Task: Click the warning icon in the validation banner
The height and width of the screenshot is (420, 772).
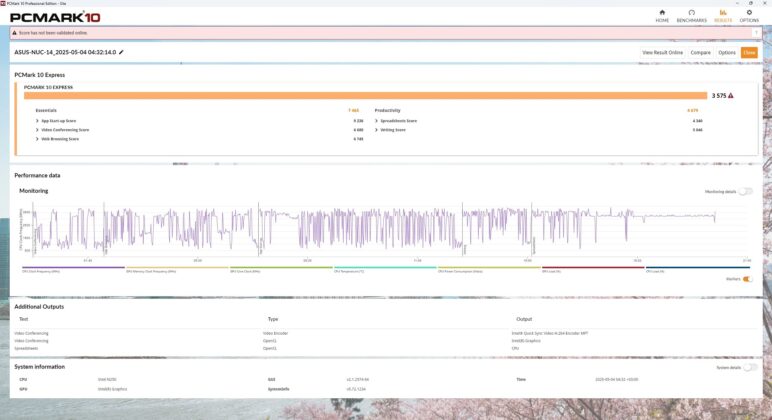Action: point(14,33)
